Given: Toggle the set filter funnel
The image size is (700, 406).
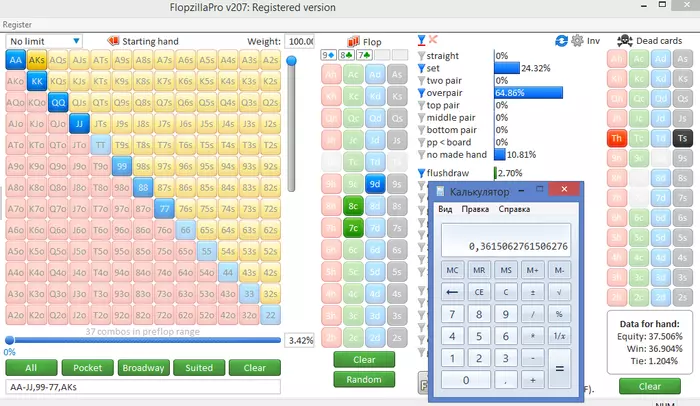Looking at the screenshot, I should pyautogui.click(x=421, y=68).
